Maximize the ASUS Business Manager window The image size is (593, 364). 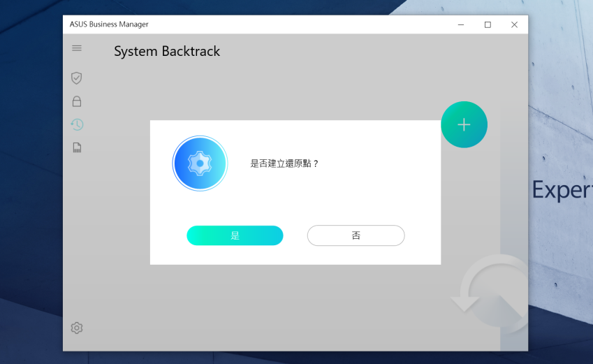pyautogui.click(x=488, y=24)
